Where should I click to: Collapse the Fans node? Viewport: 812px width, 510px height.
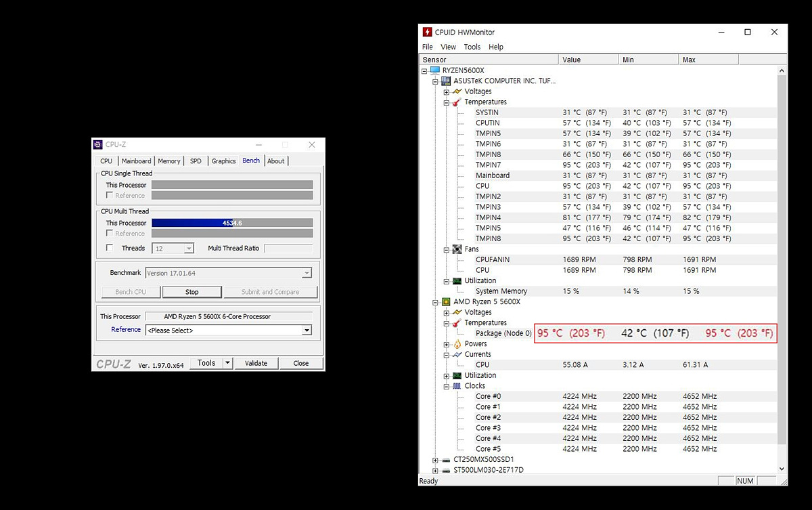coord(447,249)
